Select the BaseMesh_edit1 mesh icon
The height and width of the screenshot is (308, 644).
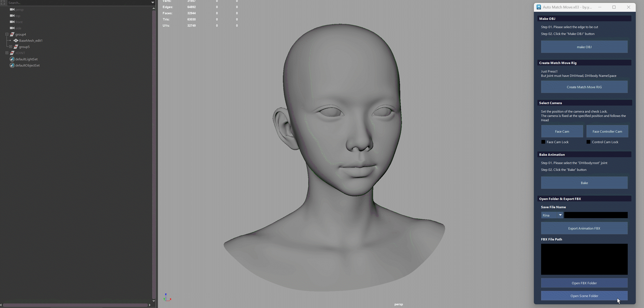[x=16, y=40]
